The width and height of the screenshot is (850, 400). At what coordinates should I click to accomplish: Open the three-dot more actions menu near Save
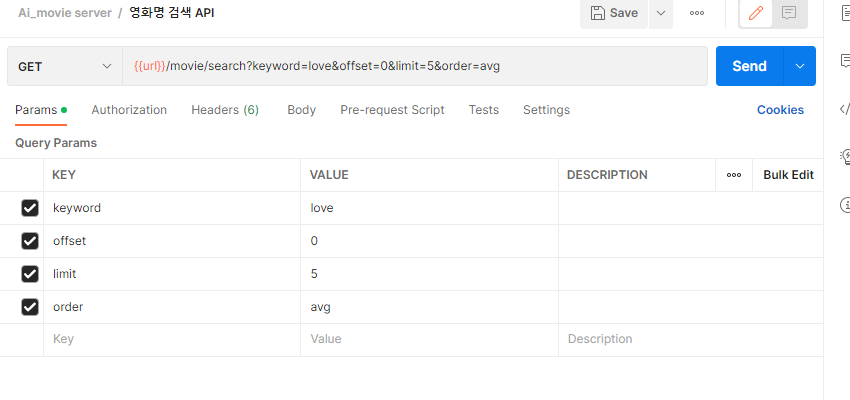coord(697,13)
